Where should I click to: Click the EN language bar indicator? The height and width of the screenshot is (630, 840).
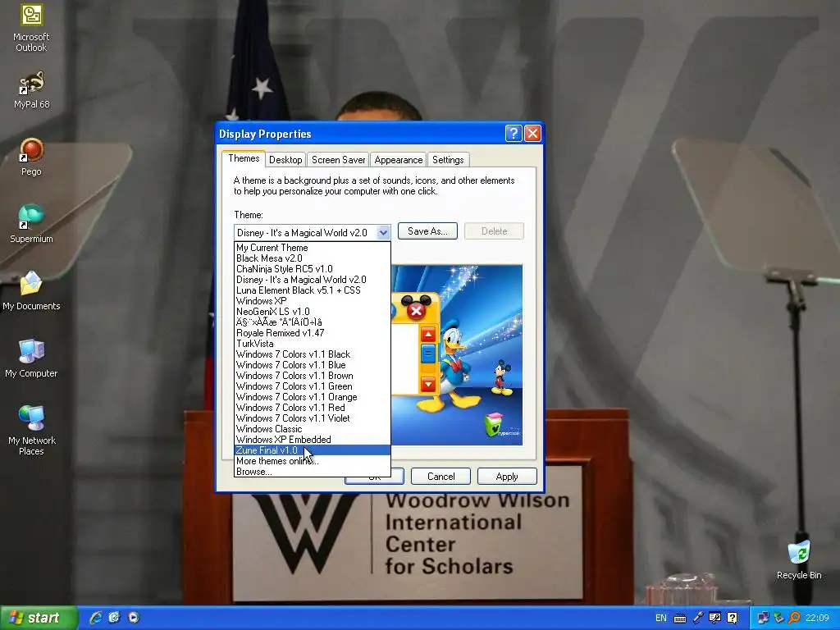[661, 618]
